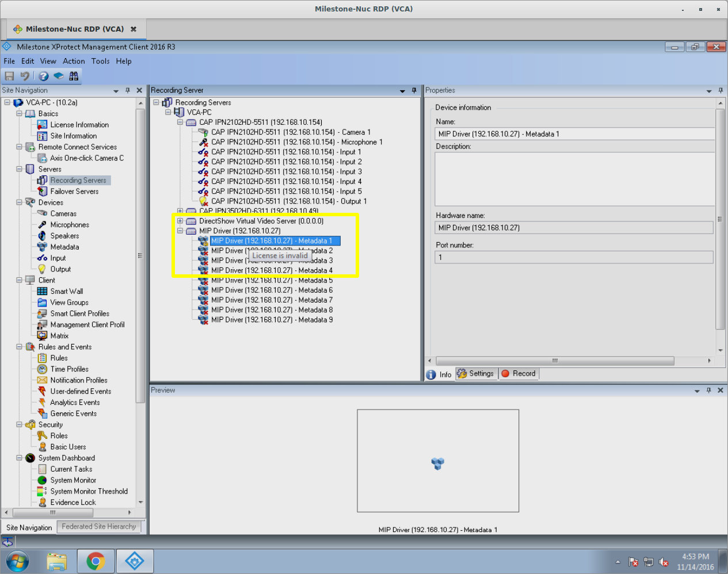Open View Groups node
Image resolution: width=728 pixels, height=574 pixels.
(69, 303)
